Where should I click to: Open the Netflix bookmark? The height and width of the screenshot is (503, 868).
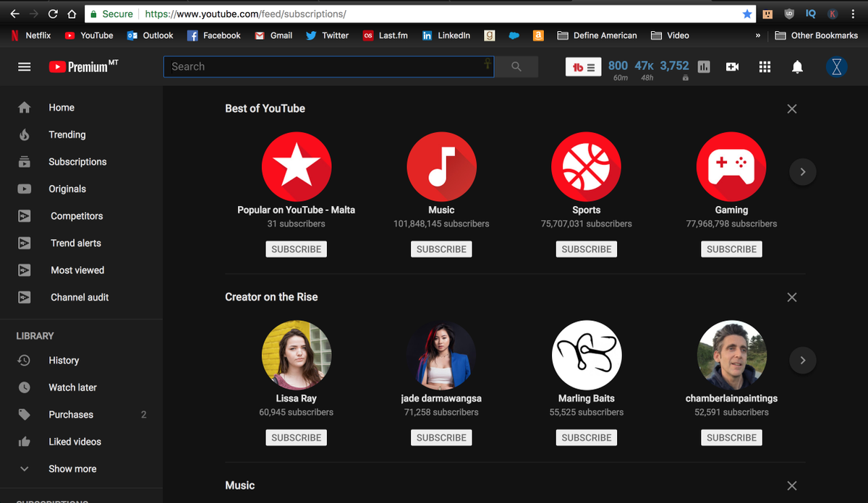click(31, 35)
